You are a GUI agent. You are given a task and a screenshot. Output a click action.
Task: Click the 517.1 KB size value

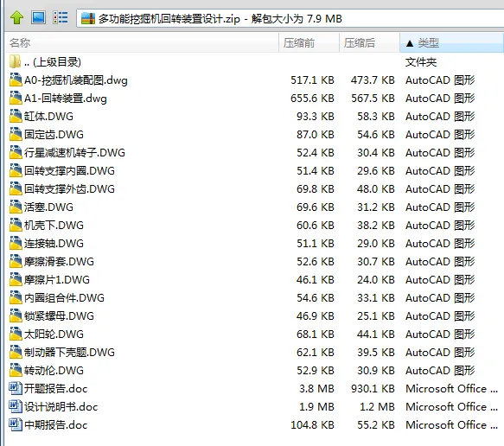[x=312, y=80]
